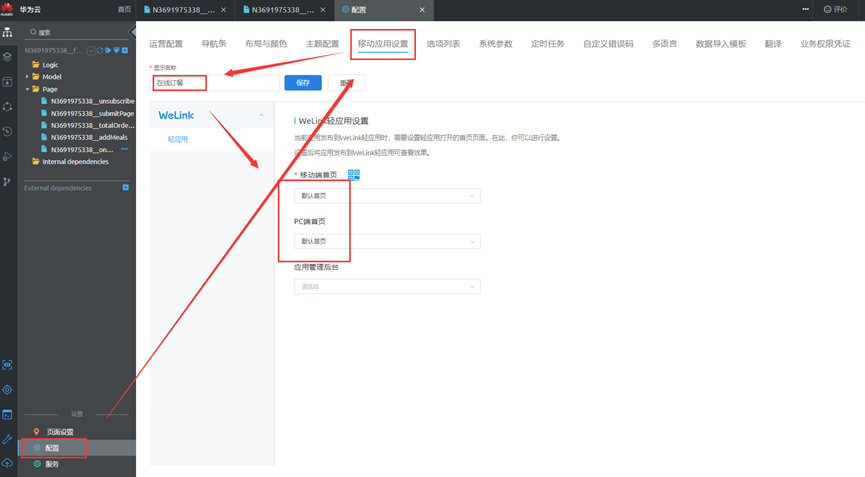Close the 配置 editor tab
865x477 pixels.
422,9
